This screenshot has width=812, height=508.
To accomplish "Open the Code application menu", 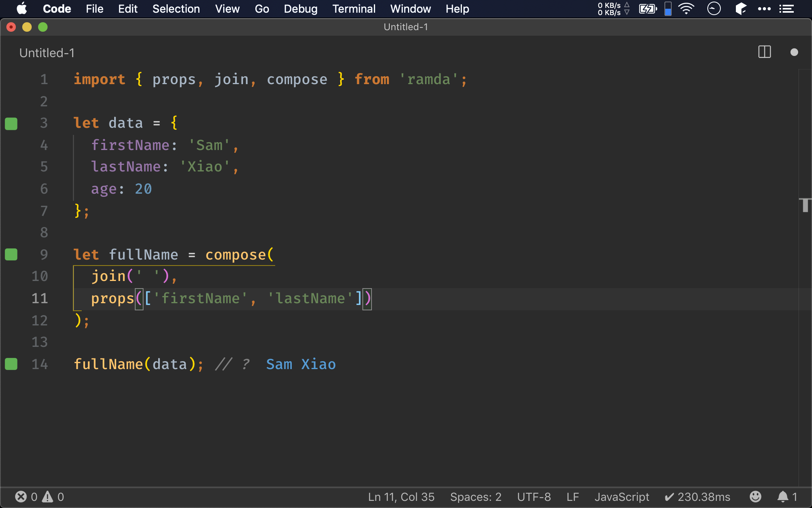I will point(57,9).
